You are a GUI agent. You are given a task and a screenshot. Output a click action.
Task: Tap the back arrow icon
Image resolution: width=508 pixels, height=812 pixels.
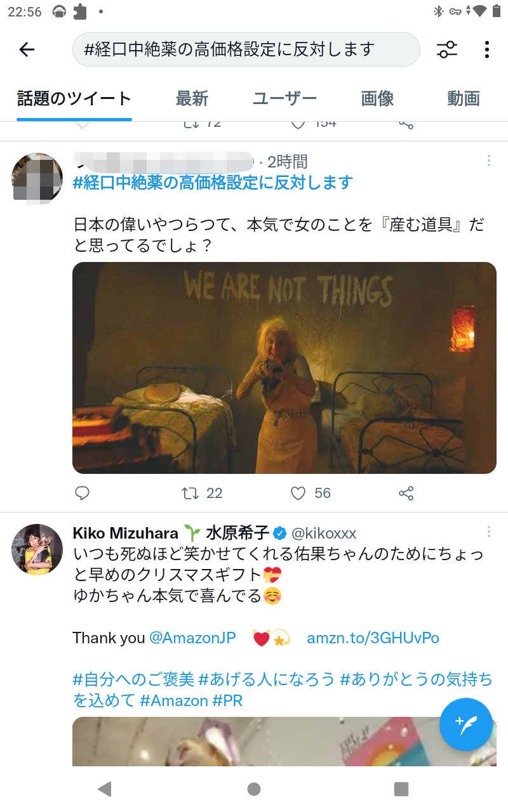point(27,49)
